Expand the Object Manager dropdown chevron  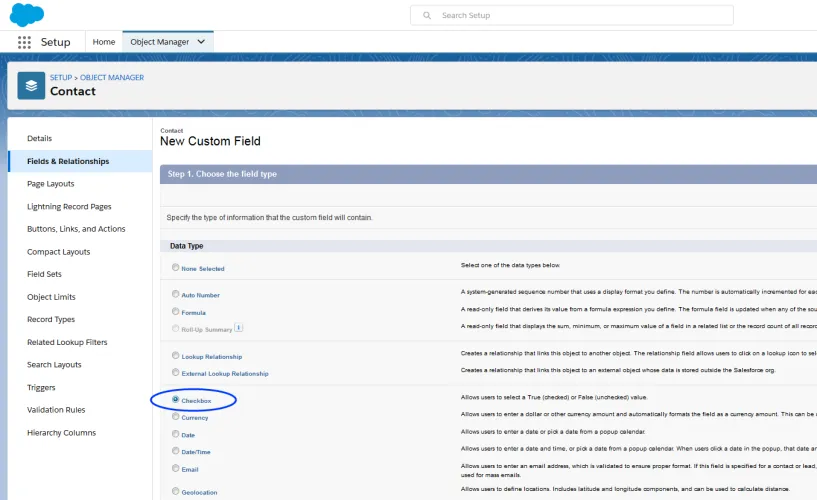(201, 42)
